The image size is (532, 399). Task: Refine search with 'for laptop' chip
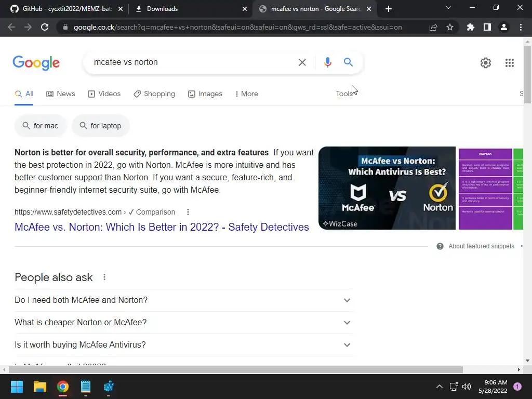coord(101,126)
